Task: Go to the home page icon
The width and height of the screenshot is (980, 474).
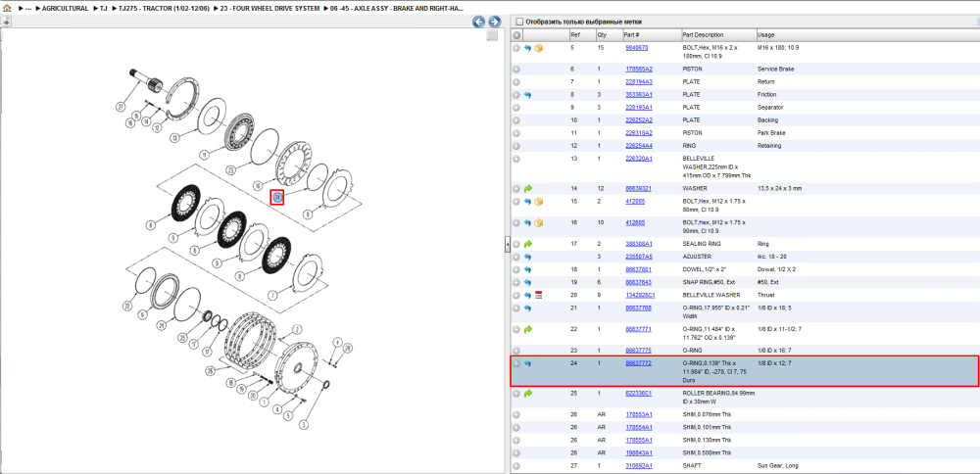Action: coord(7,9)
